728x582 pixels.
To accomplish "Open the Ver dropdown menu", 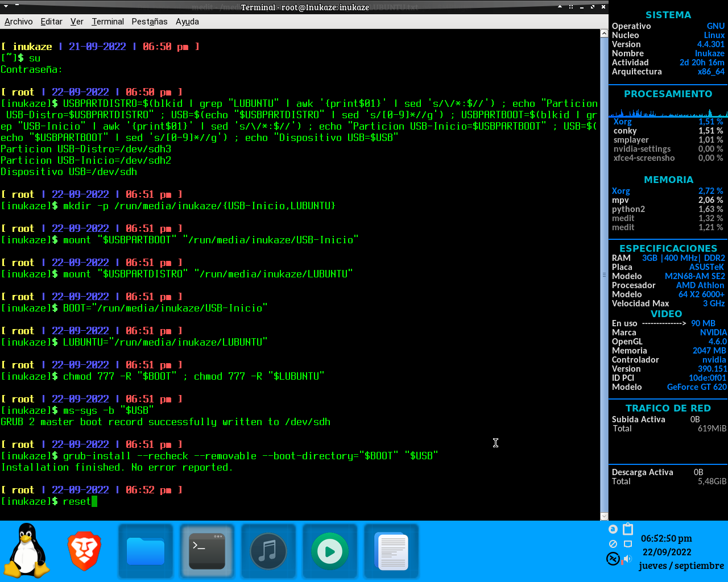I will point(77,21).
